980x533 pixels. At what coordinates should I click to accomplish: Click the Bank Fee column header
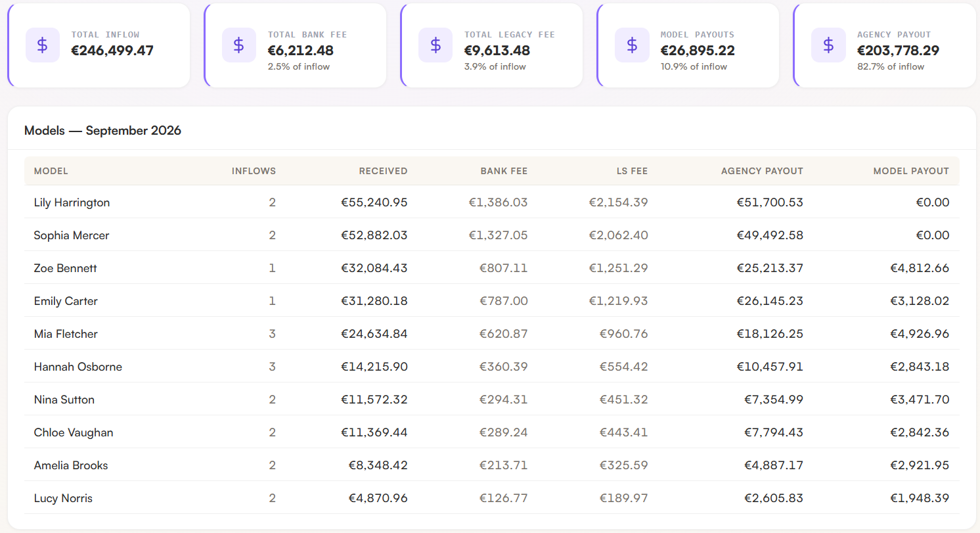click(504, 171)
